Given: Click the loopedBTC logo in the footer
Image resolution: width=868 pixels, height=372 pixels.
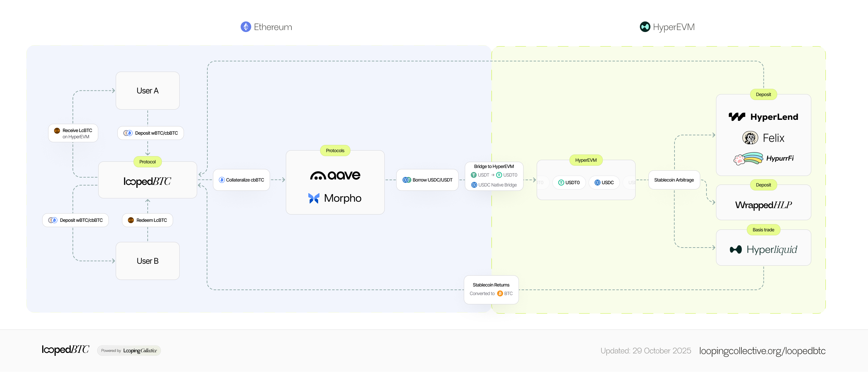Looking at the screenshot, I should (x=65, y=350).
